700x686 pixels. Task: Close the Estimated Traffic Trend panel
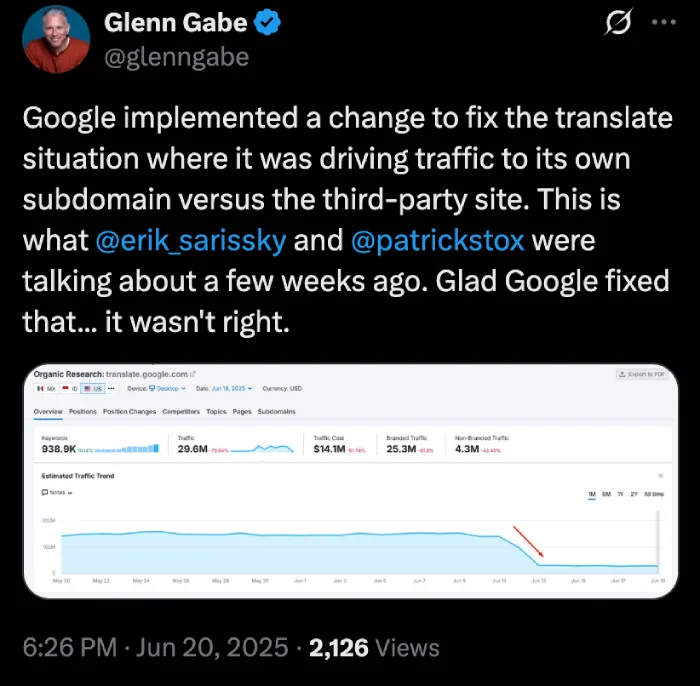pyautogui.click(x=661, y=476)
